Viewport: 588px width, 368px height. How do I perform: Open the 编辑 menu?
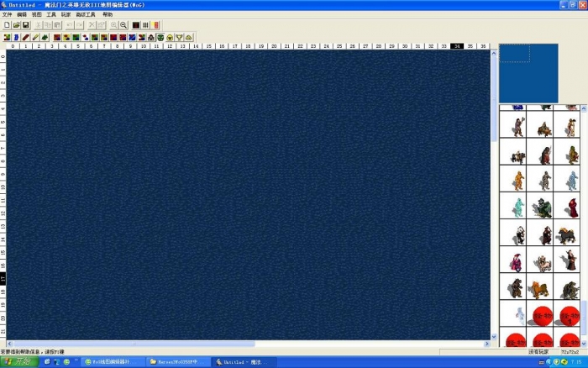pos(22,14)
